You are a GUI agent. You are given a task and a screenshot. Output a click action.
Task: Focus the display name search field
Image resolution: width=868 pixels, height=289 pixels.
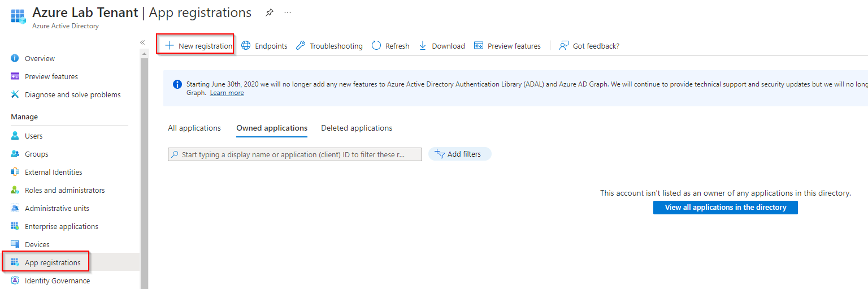point(295,154)
